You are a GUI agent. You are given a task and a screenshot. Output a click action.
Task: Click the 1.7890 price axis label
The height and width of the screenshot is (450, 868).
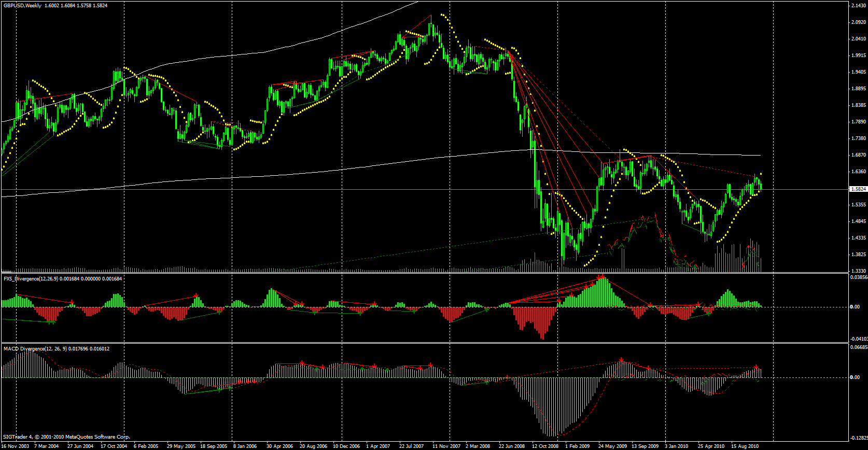(858, 122)
